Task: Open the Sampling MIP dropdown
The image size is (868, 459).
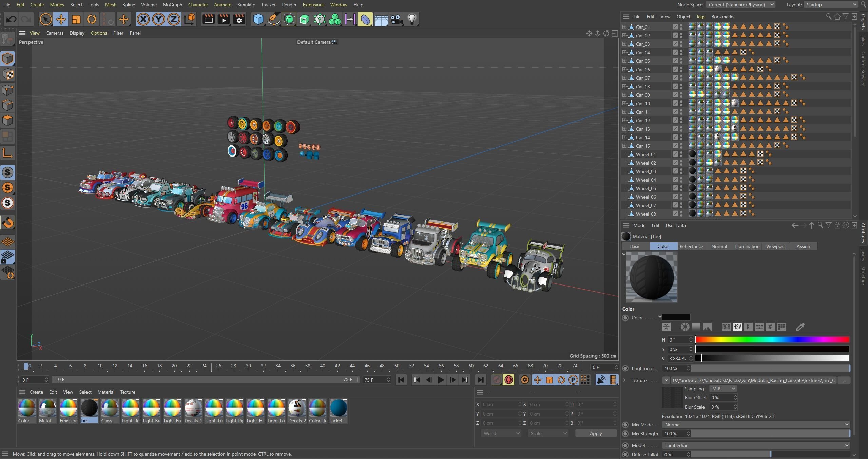Action: (x=723, y=389)
